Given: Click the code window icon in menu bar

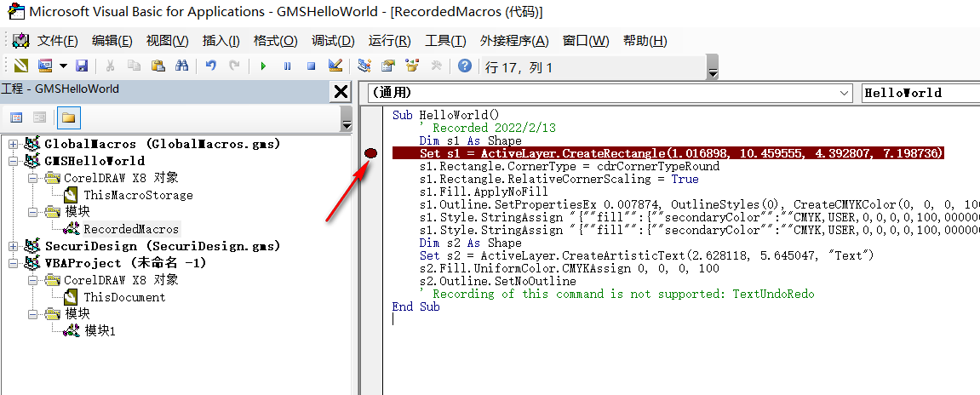Looking at the screenshot, I should click(x=20, y=41).
